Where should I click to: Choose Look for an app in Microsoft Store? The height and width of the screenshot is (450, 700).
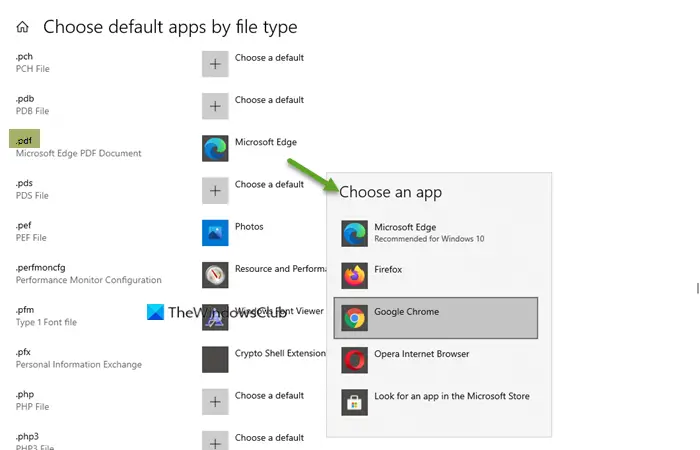click(x=436, y=402)
